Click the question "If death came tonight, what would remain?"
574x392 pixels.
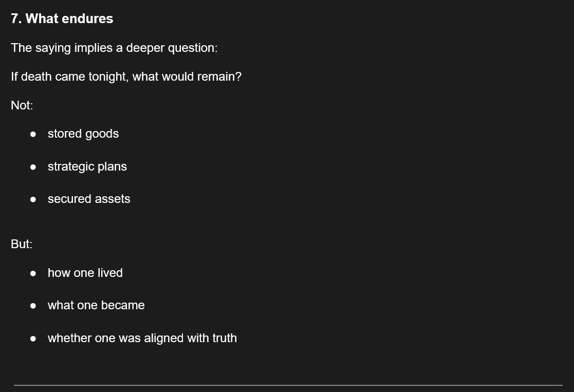[x=126, y=77]
